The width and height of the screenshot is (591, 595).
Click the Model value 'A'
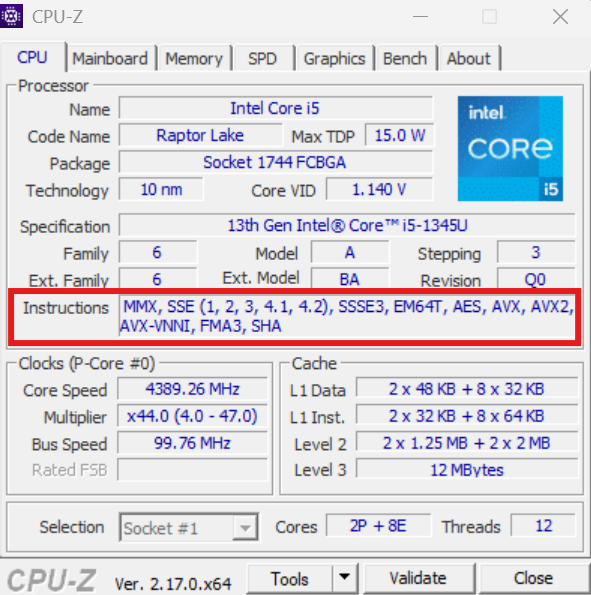coord(350,253)
